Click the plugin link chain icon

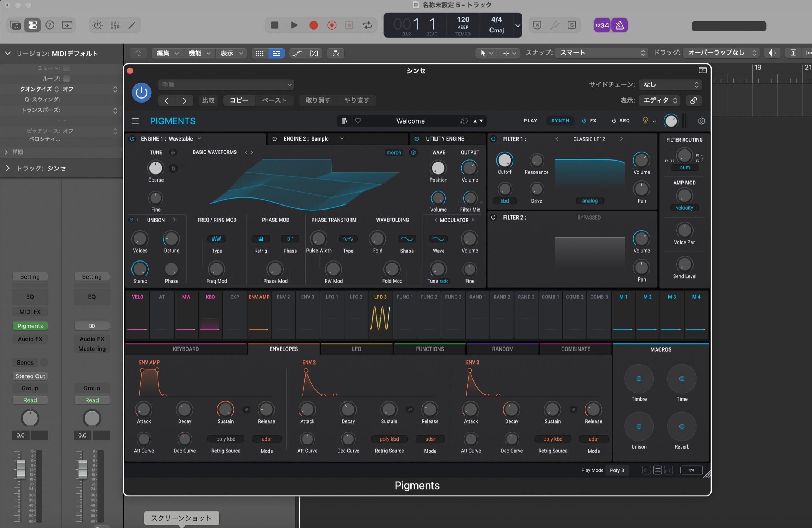tap(694, 100)
